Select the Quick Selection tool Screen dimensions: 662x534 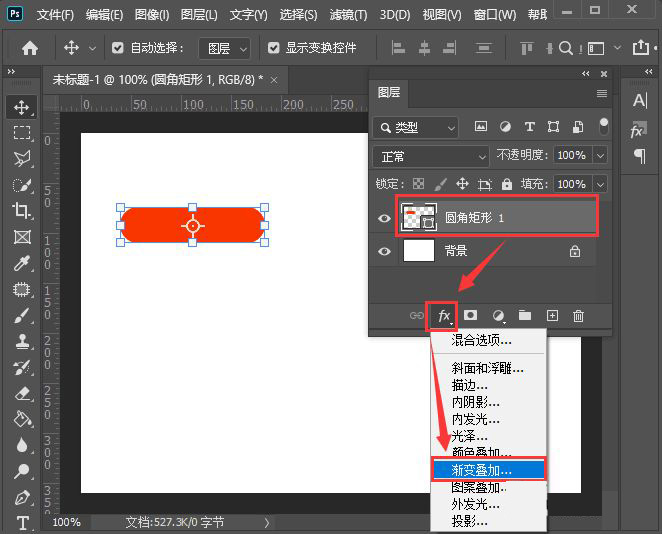pyautogui.click(x=22, y=185)
